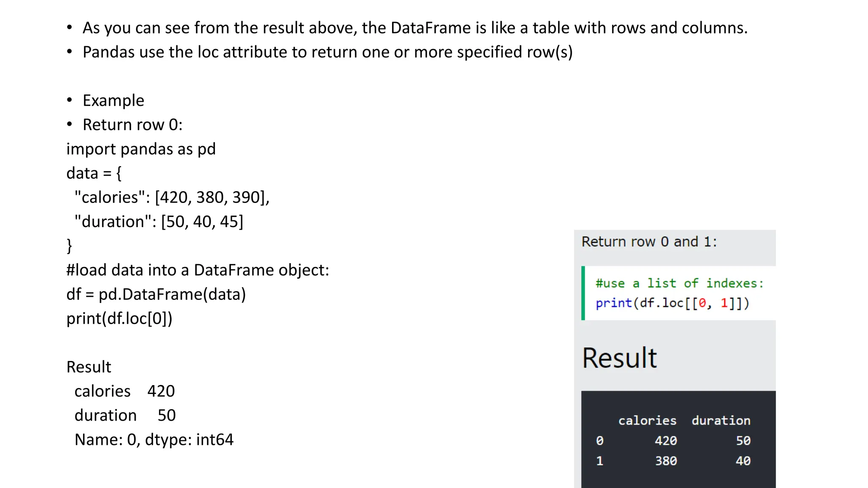
Task: Click the 'calories' column header in dark table
Action: [x=647, y=421]
